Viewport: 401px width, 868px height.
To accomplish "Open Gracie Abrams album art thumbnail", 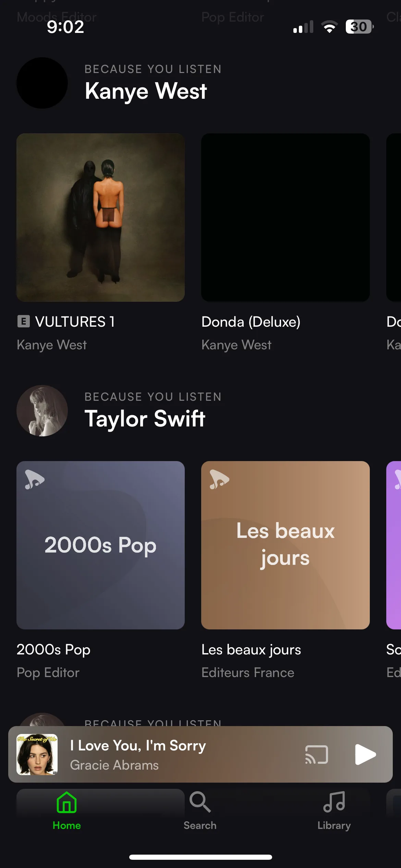I will coord(37,754).
